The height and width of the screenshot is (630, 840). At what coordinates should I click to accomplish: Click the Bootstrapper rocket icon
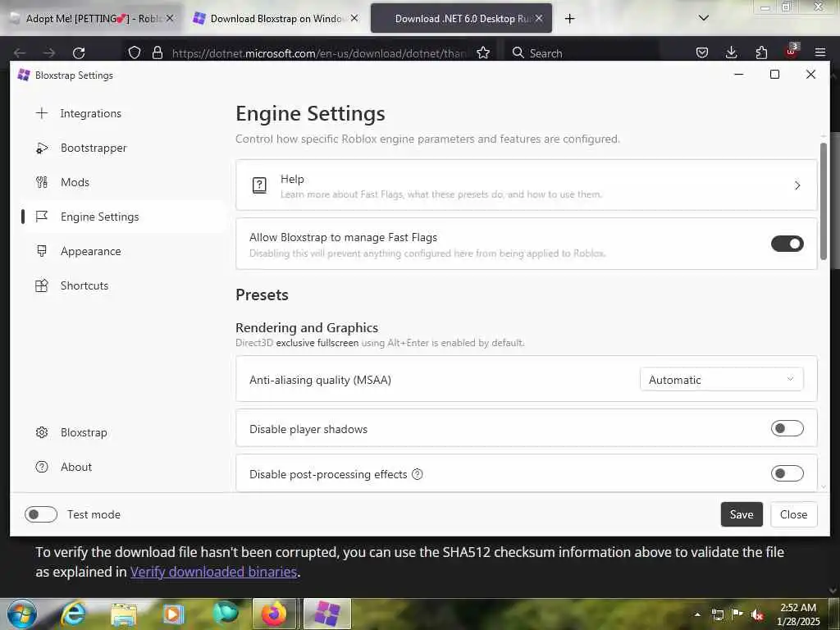[x=42, y=148]
